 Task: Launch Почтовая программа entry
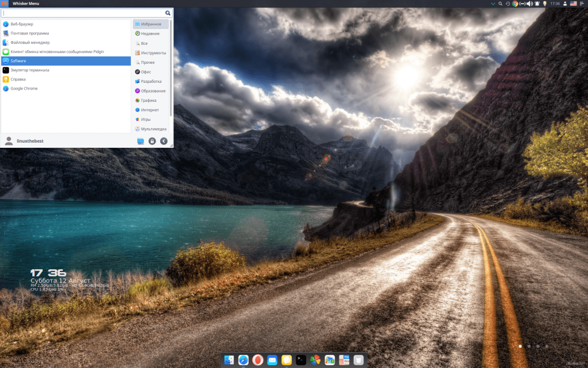(x=66, y=33)
